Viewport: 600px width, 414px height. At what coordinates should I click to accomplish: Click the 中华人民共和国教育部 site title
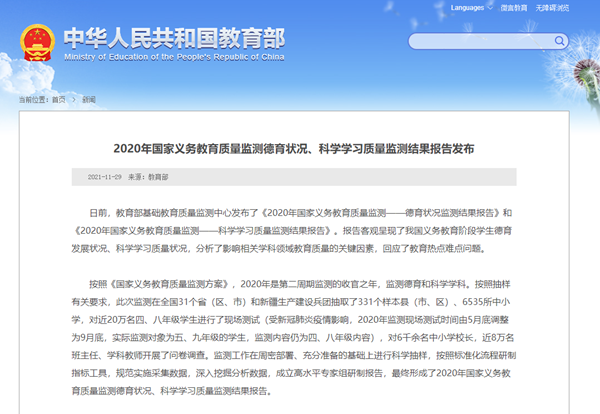(173, 36)
